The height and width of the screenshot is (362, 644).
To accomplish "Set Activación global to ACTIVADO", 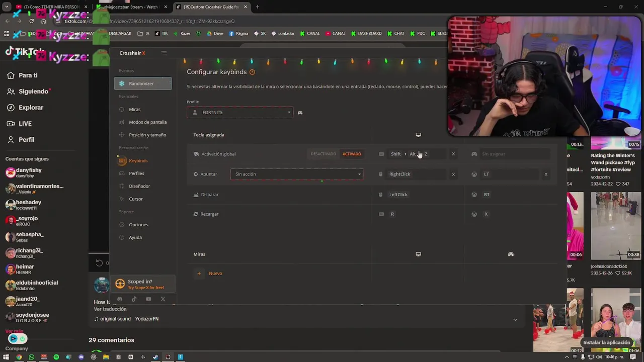I will 352,154.
